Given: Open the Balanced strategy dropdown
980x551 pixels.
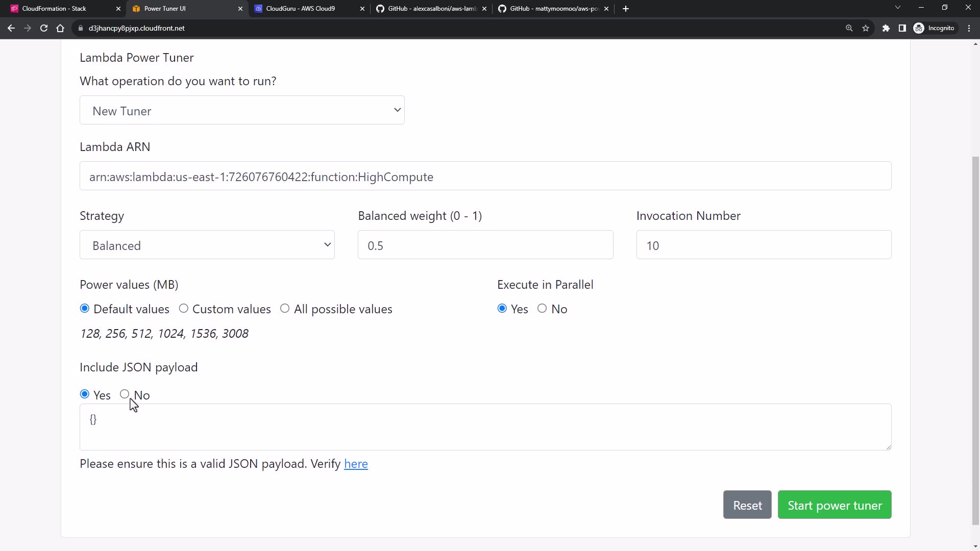Looking at the screenshot, I should tap(207, 245).
